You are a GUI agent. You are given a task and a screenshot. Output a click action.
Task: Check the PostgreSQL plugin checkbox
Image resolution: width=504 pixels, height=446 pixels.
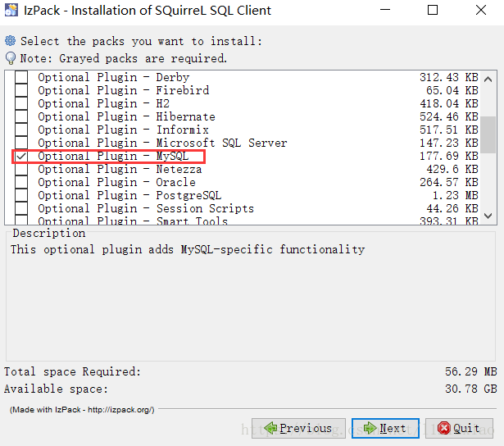[x=21, y=196]
